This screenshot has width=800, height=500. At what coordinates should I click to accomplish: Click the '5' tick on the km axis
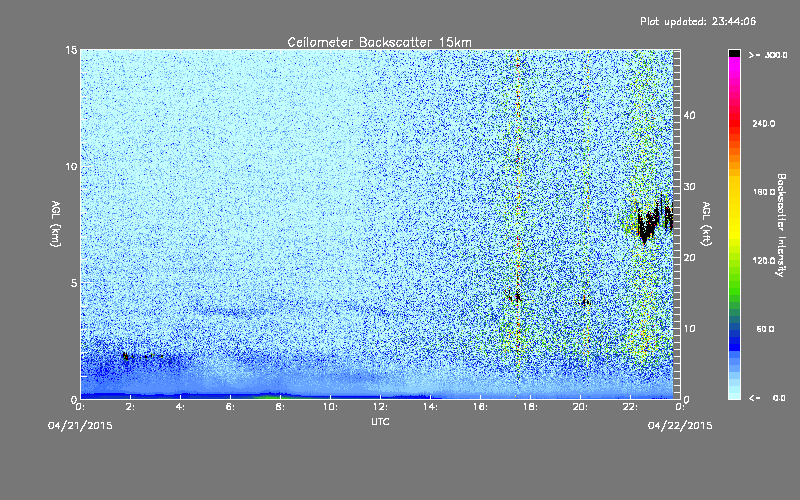pyautogui.click(x=74, y=283)
